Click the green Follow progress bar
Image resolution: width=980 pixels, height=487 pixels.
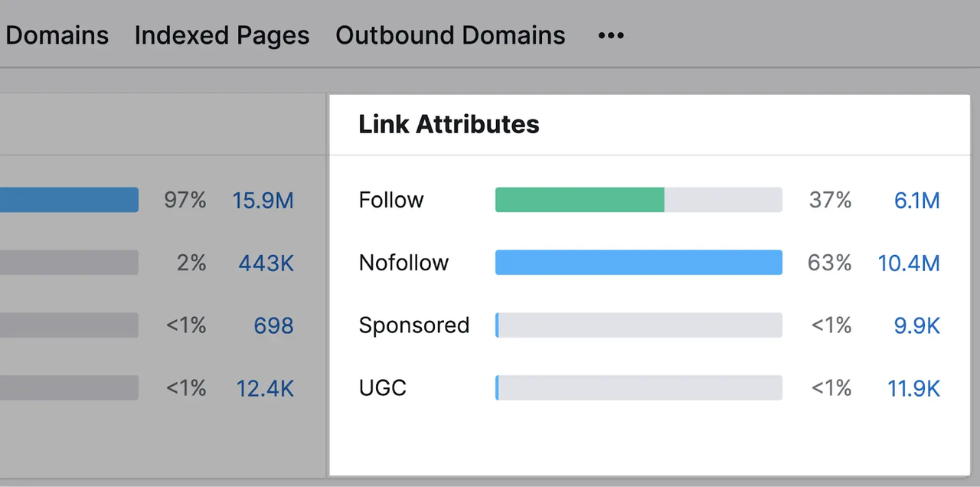point(580,200)
